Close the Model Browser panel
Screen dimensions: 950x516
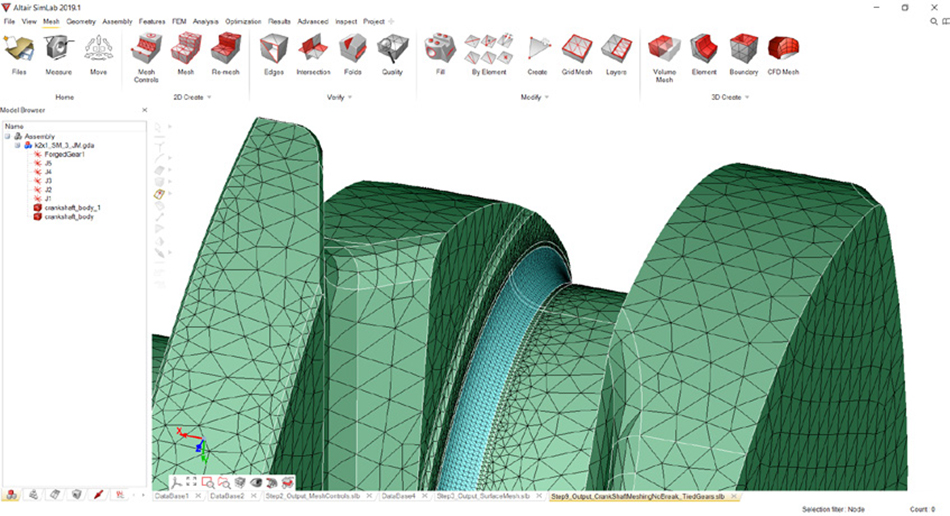click(144, 110)
